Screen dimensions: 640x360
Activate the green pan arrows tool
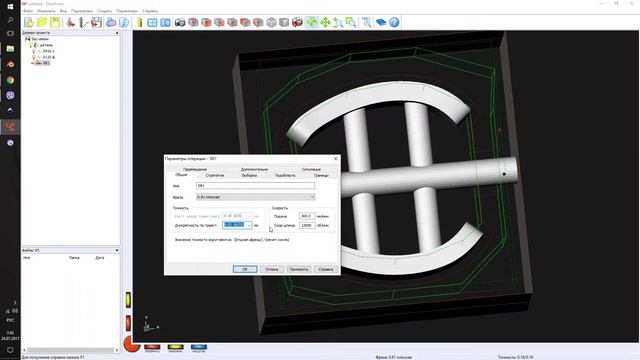tap(325, 22)
